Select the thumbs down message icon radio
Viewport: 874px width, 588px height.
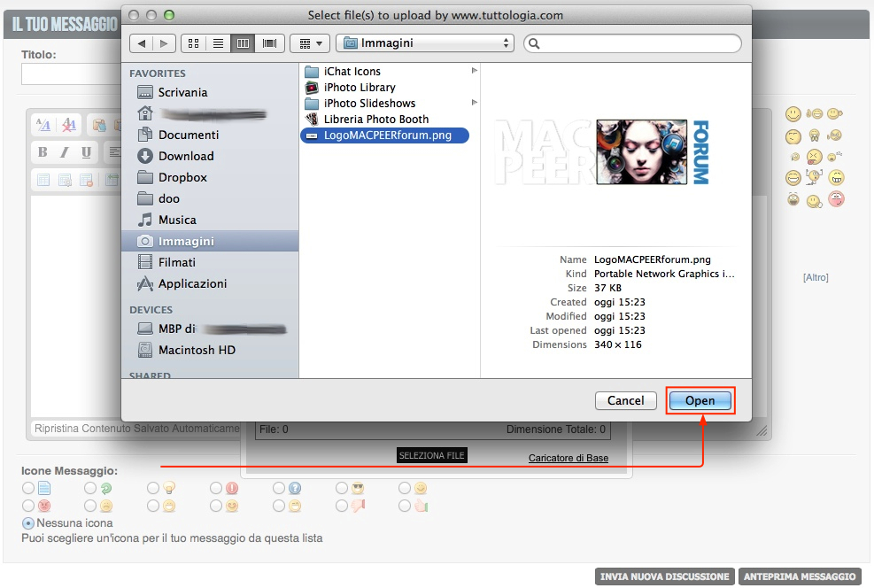[342, 506]
